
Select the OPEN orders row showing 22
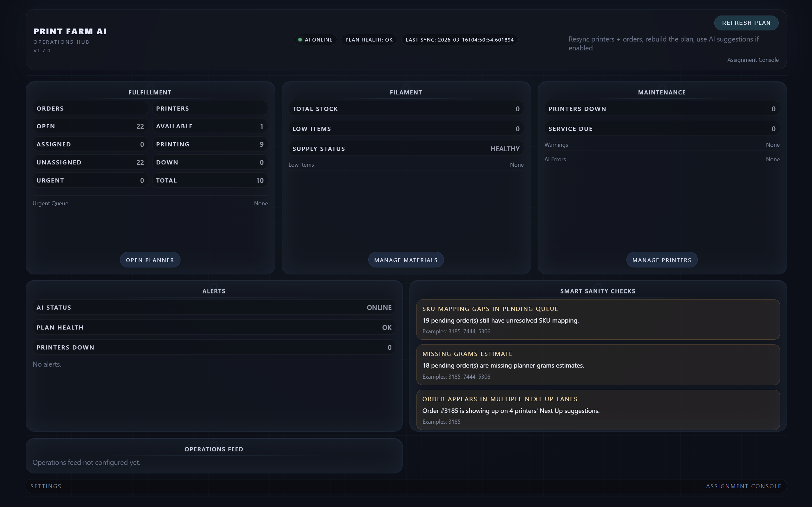coord(90,126)
